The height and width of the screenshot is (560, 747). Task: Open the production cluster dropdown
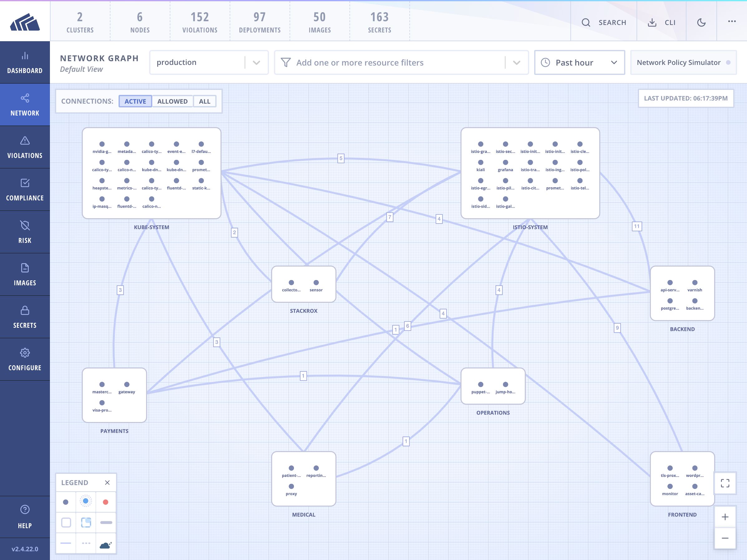pyautogui.click(x=209, y=62)
